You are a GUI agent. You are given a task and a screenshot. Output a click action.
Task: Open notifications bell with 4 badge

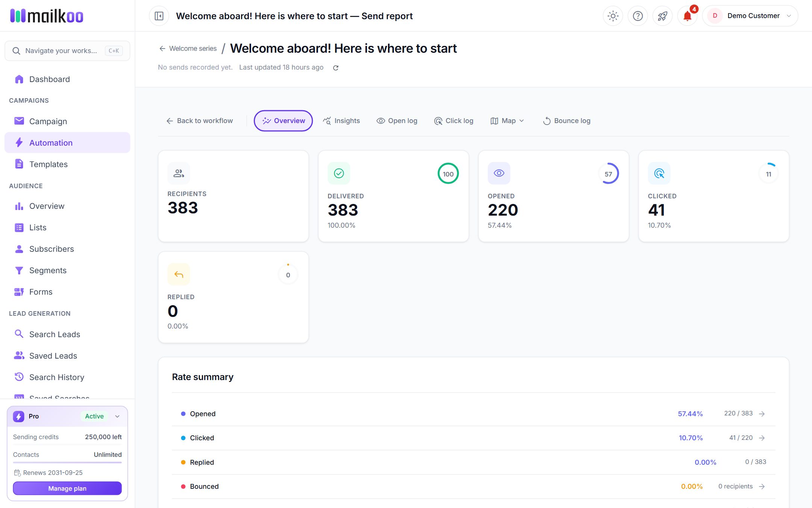tap(687, 16)
